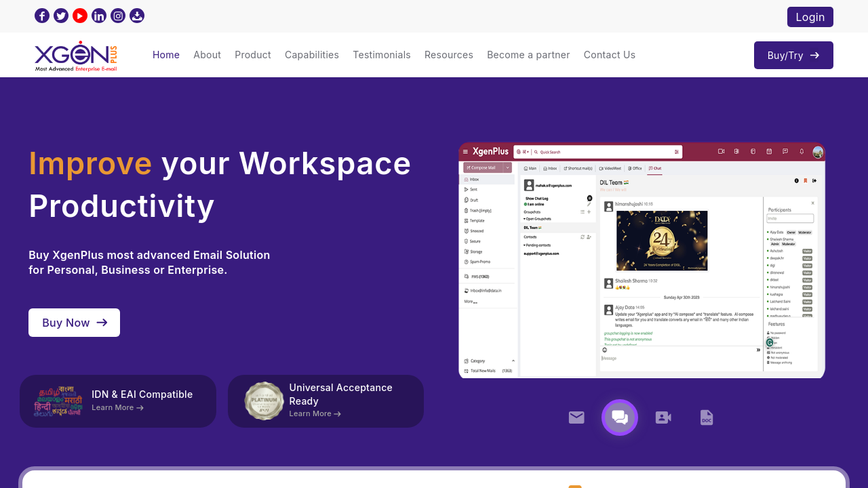
Task: Go to the Resources menu item
Action: (449, 55)
